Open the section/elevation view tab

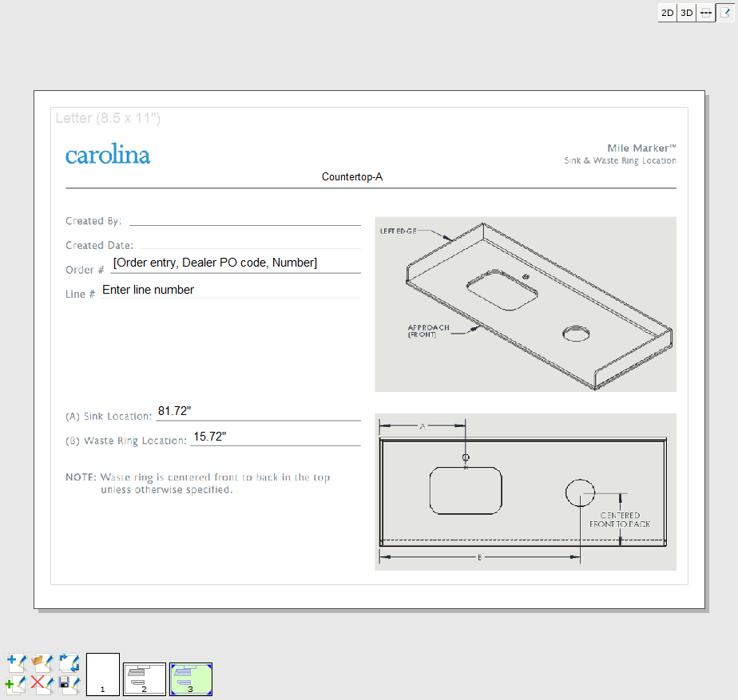coord(706,13)
